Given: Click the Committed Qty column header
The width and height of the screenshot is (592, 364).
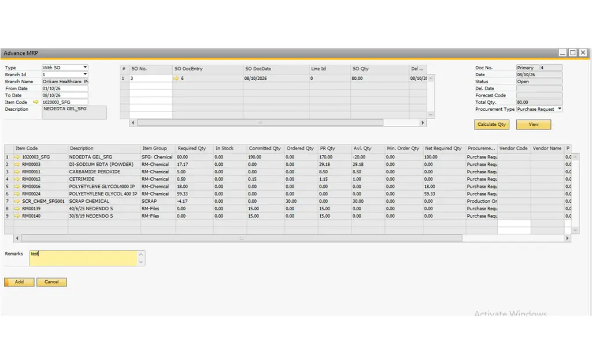Looking at the screenshot, I should (265, 148).
